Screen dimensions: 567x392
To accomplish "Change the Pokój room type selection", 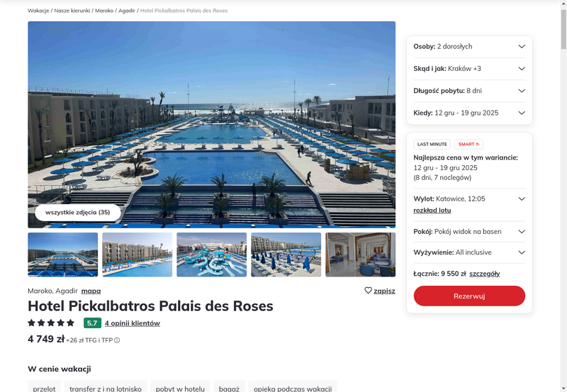I will [x=469, y=232].
